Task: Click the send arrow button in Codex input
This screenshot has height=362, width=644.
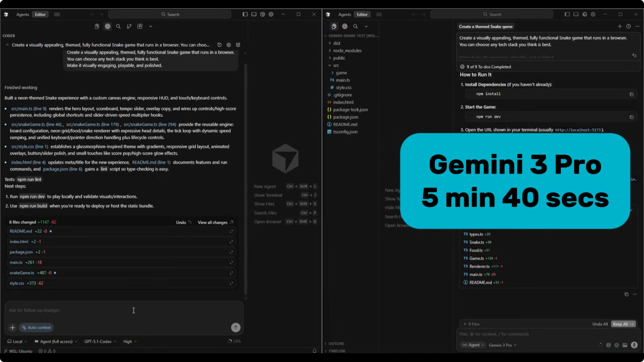Action: (236, 327)
